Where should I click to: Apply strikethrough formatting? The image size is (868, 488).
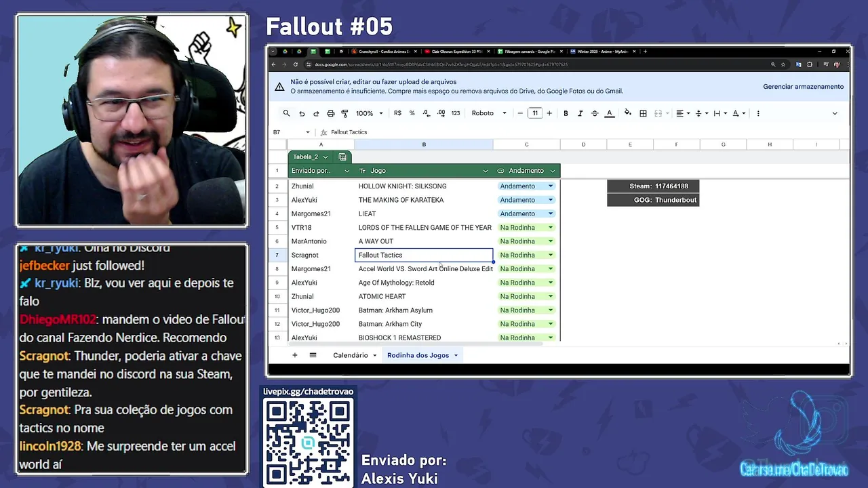tap(595, 113)
